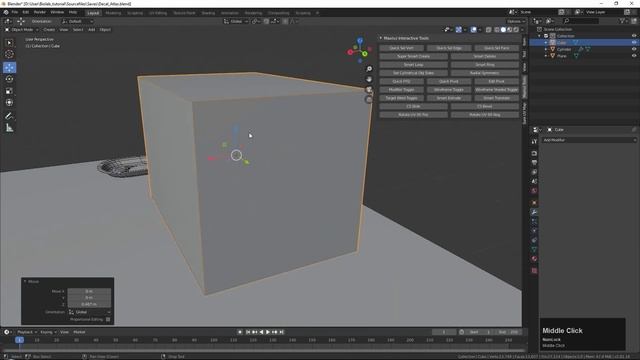640x360 pixels.
Task: Open the Object Mode dropdown
Action: click(22, 30)
